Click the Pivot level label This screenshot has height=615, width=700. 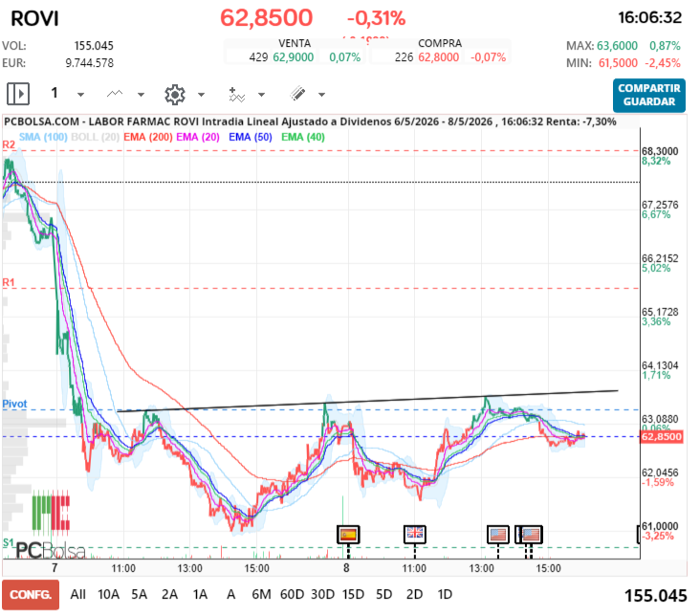14,404
